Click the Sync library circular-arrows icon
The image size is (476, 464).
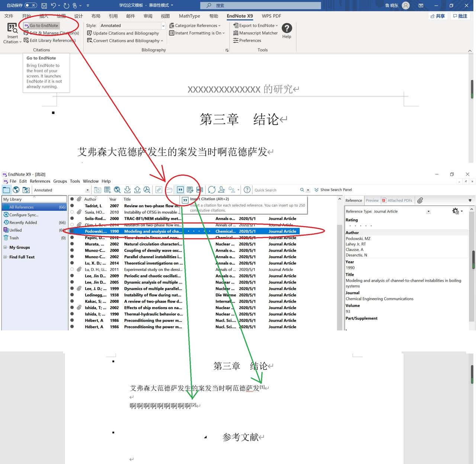point(212,190)
